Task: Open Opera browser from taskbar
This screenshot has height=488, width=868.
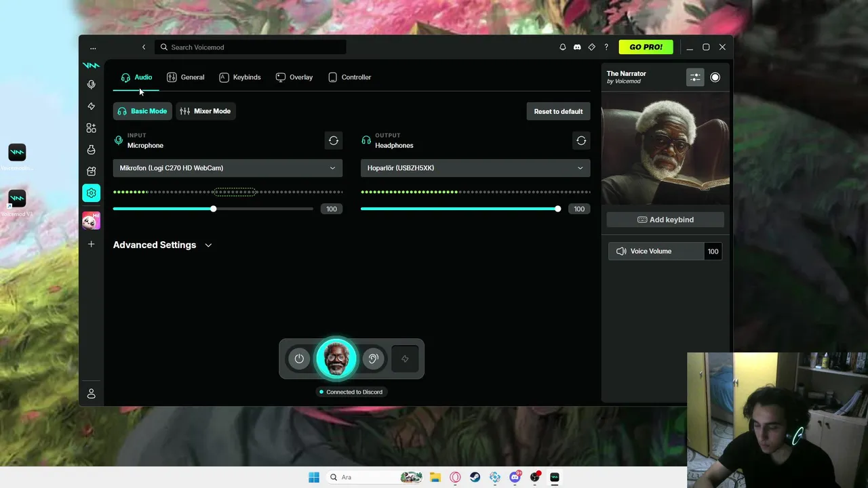Action: [455, 477]
